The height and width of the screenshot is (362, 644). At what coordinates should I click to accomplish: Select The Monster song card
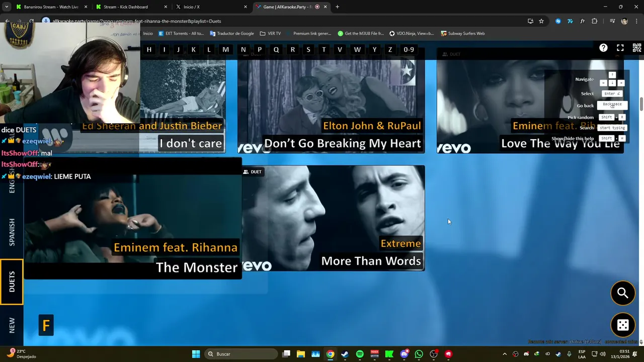click(133, 219)
